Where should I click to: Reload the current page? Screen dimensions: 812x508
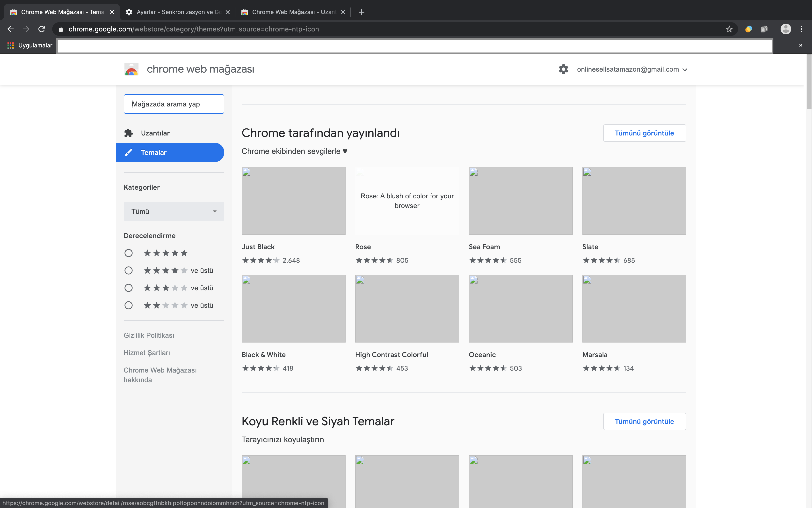(42, 29)
